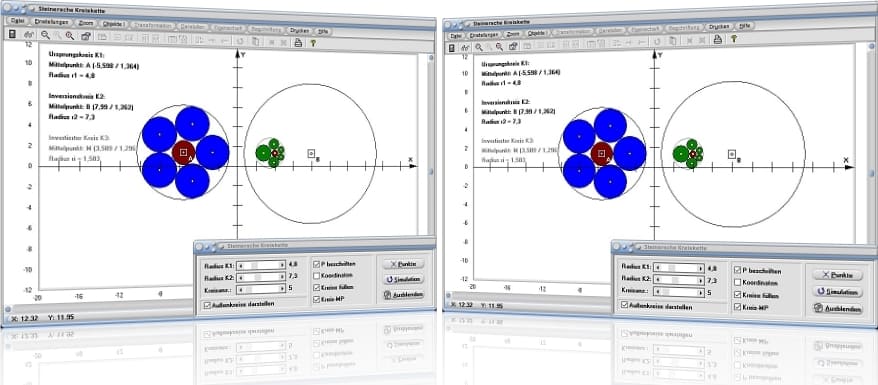
Task: Click left arrow of Kreisanz. in left panel
Action: pyautogui.click(x=241, y=290)
